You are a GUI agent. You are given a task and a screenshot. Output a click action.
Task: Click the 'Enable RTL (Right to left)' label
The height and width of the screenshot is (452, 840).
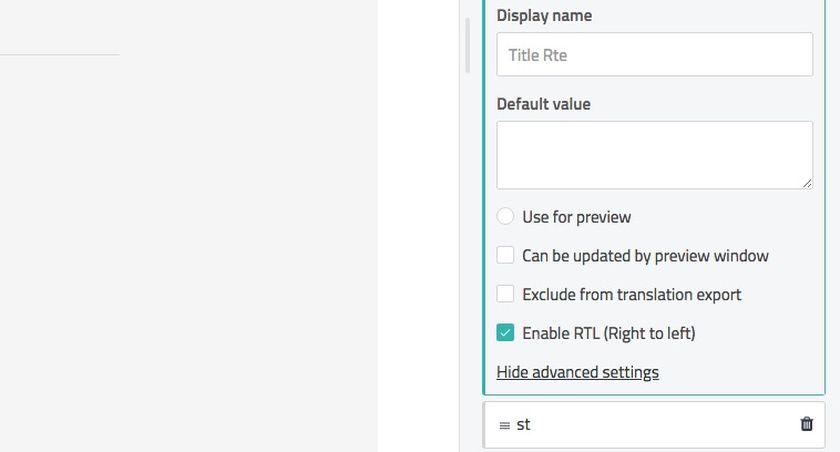[x=609, y=333]
